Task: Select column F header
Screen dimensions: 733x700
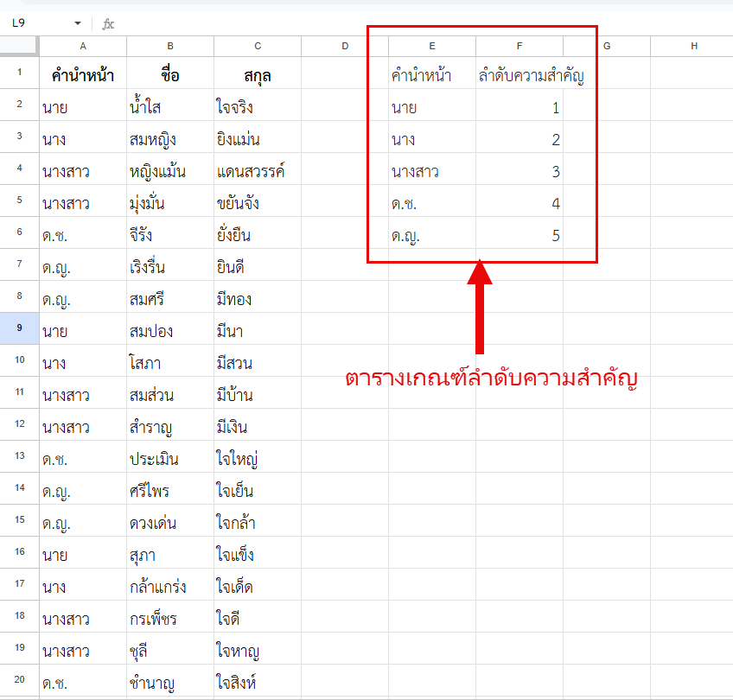Action: point(519,47)
